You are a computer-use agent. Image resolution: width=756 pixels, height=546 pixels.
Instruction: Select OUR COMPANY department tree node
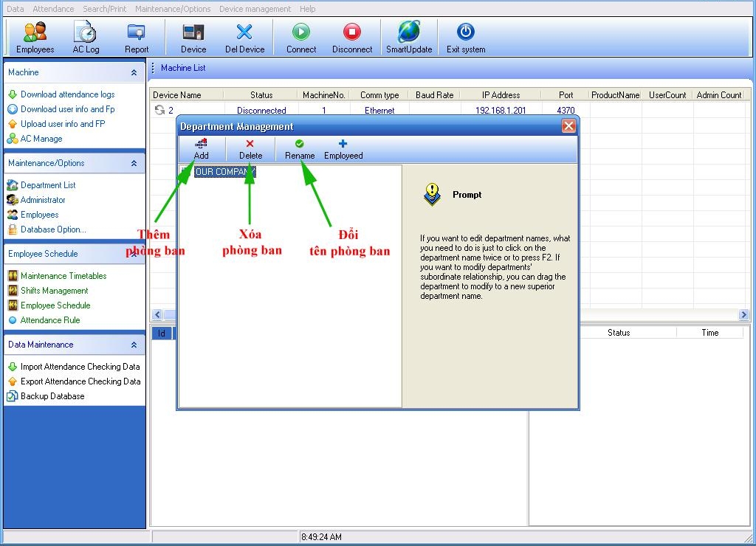(224, 172)
